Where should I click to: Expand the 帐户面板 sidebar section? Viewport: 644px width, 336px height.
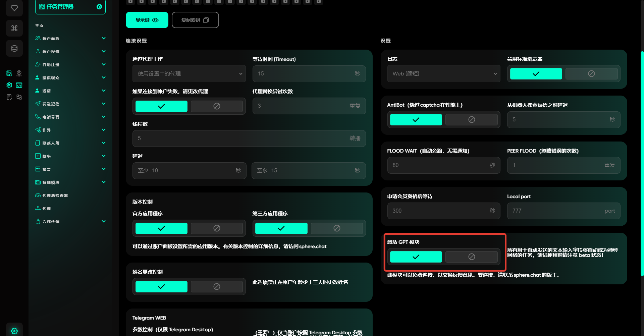click(x=70, y=39)
